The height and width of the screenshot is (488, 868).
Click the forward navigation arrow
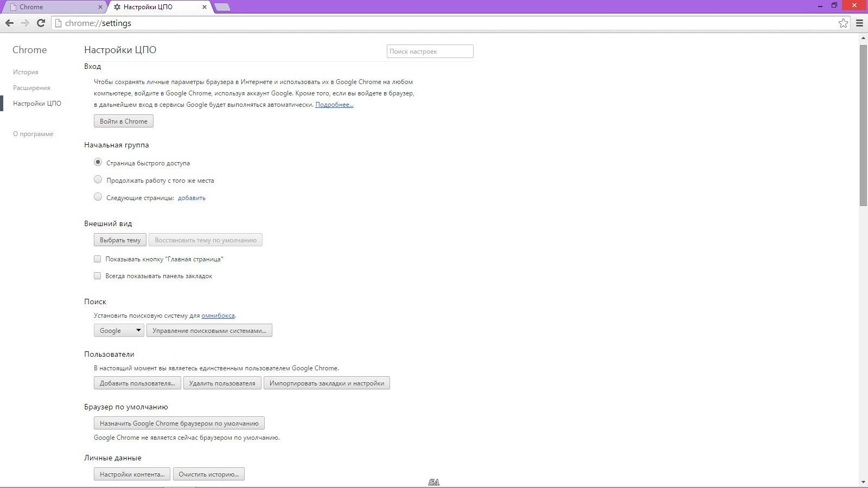coord(25,23)
